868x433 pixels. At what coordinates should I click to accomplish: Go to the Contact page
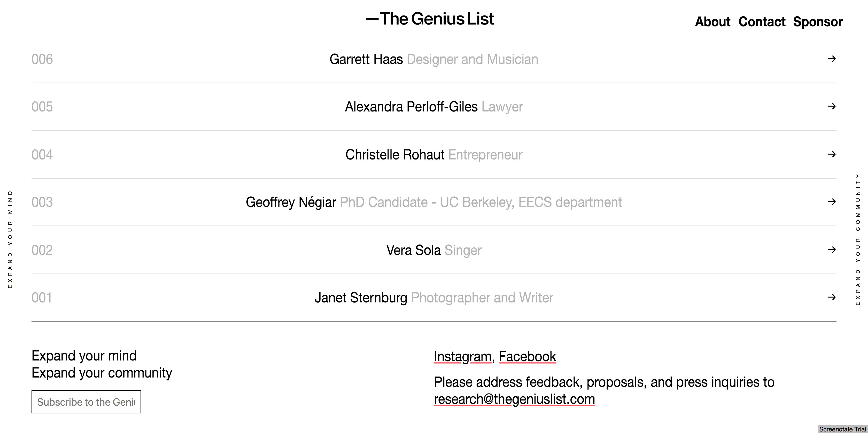pyautogui.click(x=762, y=22)
